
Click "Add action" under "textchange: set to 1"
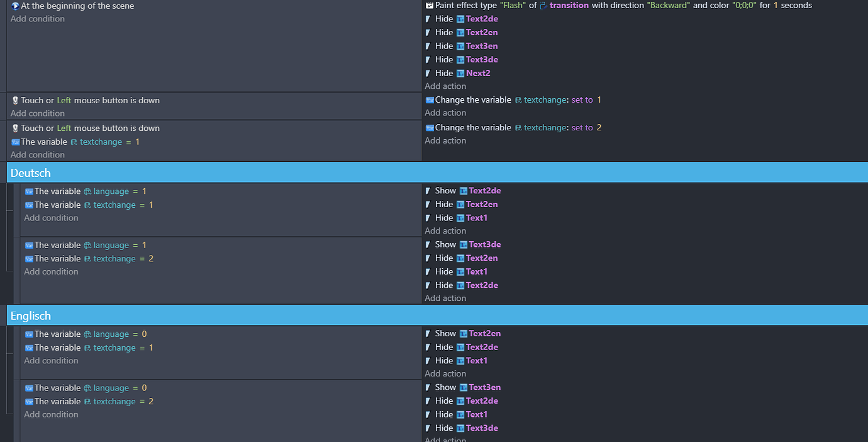445,113
